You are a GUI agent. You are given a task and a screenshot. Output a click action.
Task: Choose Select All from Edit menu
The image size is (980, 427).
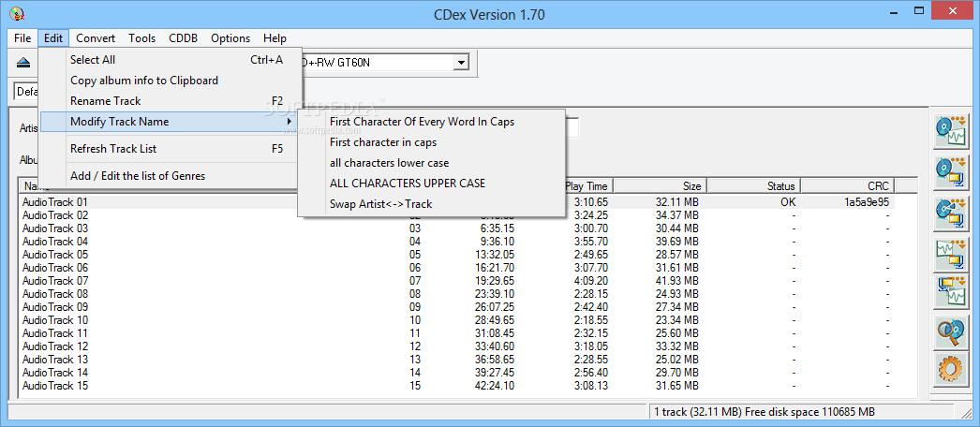(x=170, y=60)
